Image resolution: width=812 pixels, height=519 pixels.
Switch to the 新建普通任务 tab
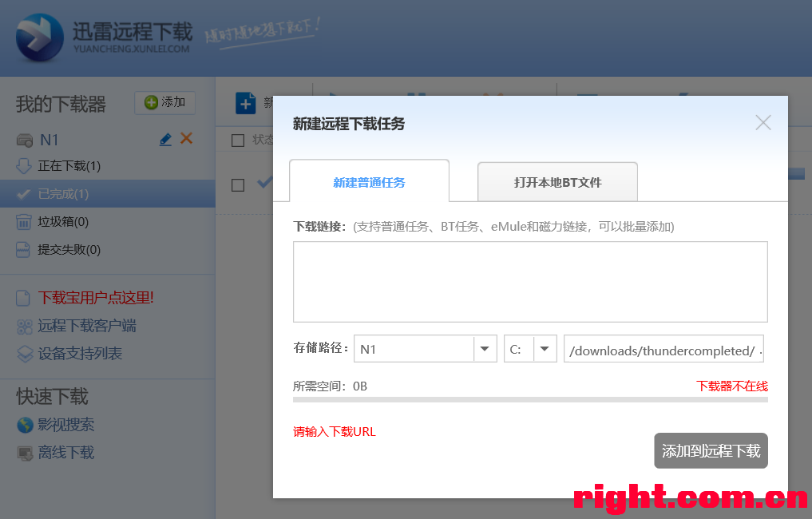tap(369, 181)
